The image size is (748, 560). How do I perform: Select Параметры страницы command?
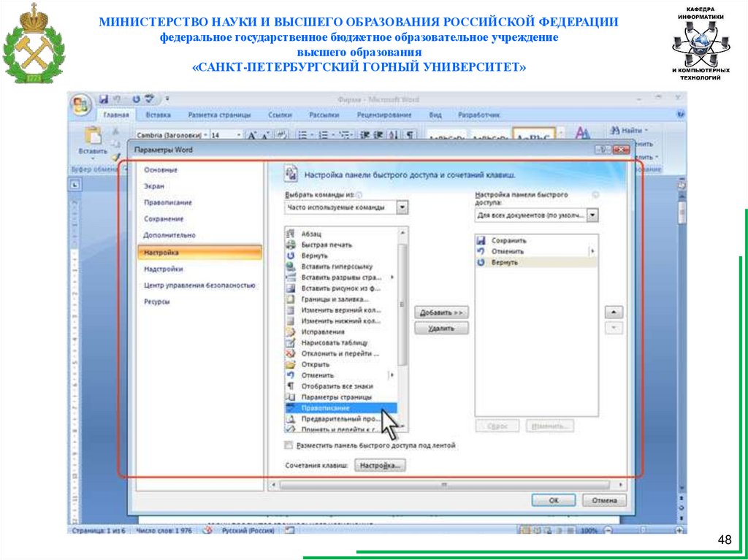(340, 397)
